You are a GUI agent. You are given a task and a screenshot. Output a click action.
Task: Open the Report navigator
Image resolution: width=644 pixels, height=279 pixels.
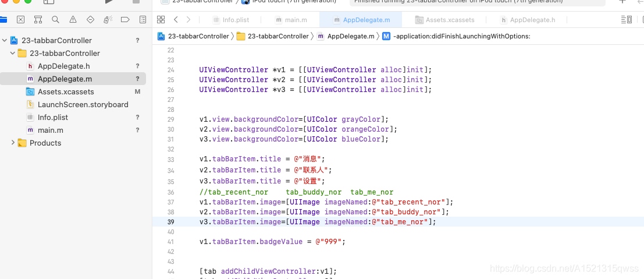point(143,19)
